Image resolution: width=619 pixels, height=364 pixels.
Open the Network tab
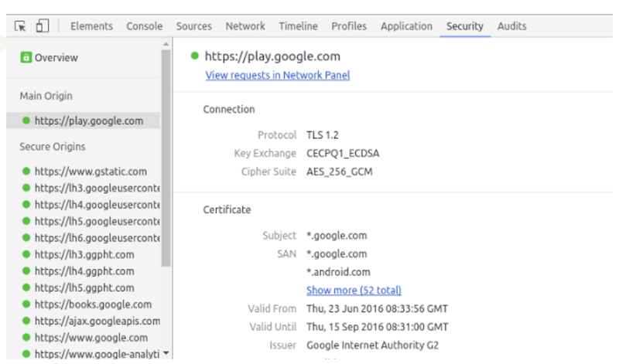coord(245,26)
